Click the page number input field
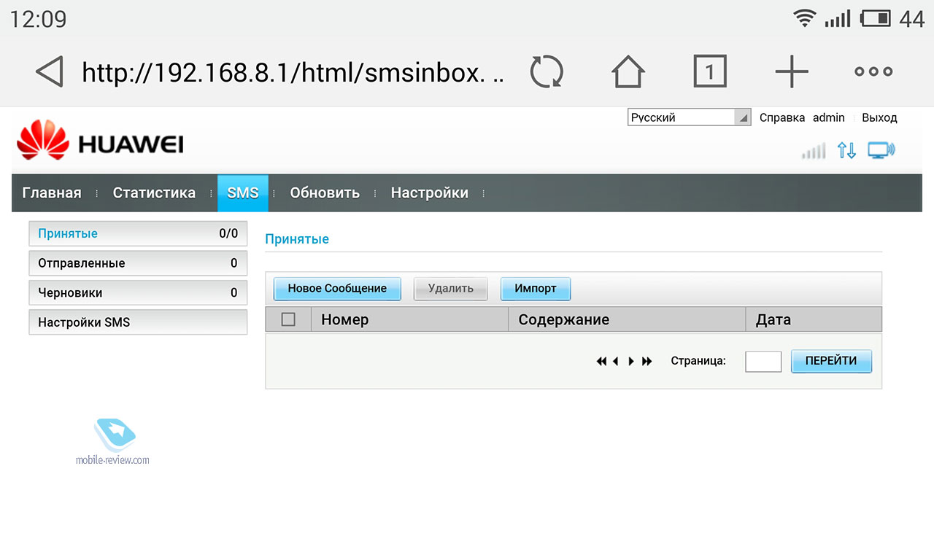 (x=763, y=362)
